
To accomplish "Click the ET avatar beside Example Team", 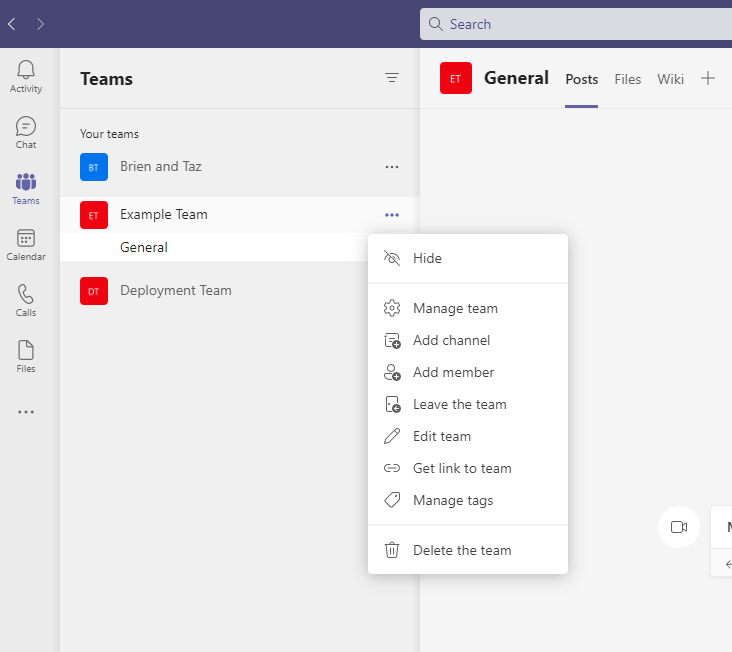I will pos(94,215).
